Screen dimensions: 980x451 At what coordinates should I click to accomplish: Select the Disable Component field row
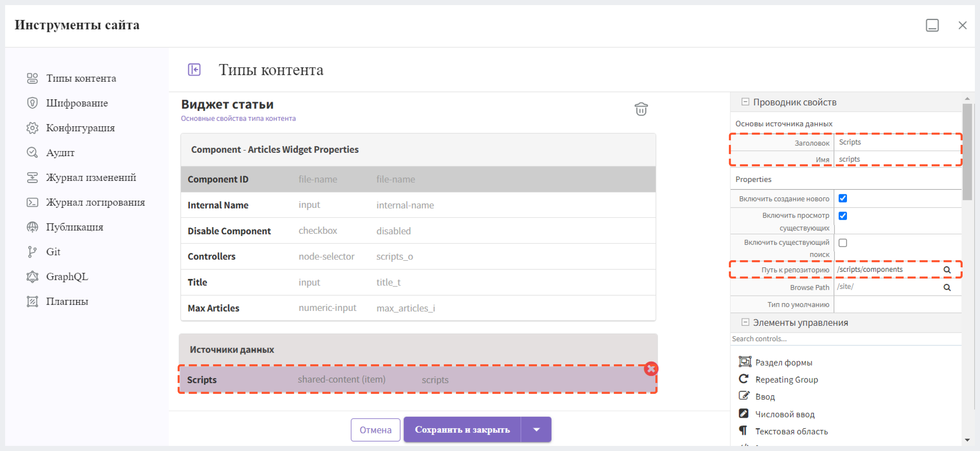click(x=418, y=231)
